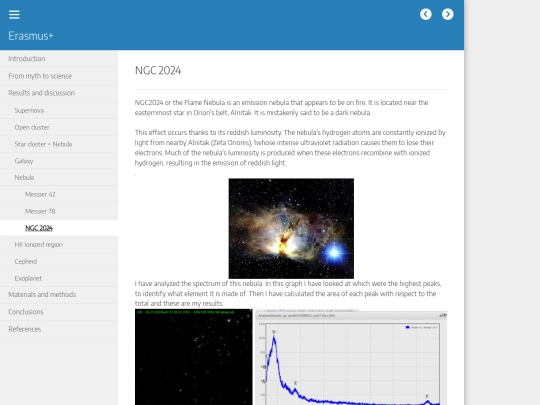Click the spectrum graph image
Screen dimensions: 540x405
351,357
